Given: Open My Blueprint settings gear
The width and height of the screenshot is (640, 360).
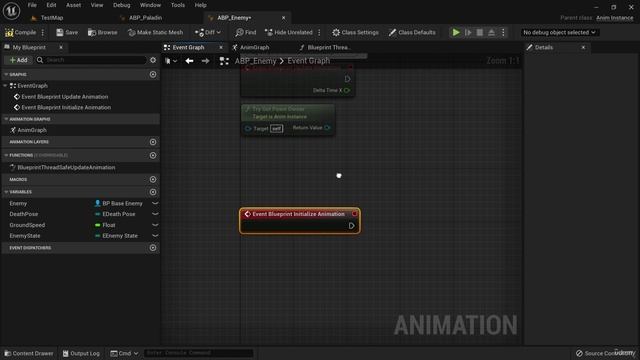Looking at the screenshot, I should (x=153, y=60).
